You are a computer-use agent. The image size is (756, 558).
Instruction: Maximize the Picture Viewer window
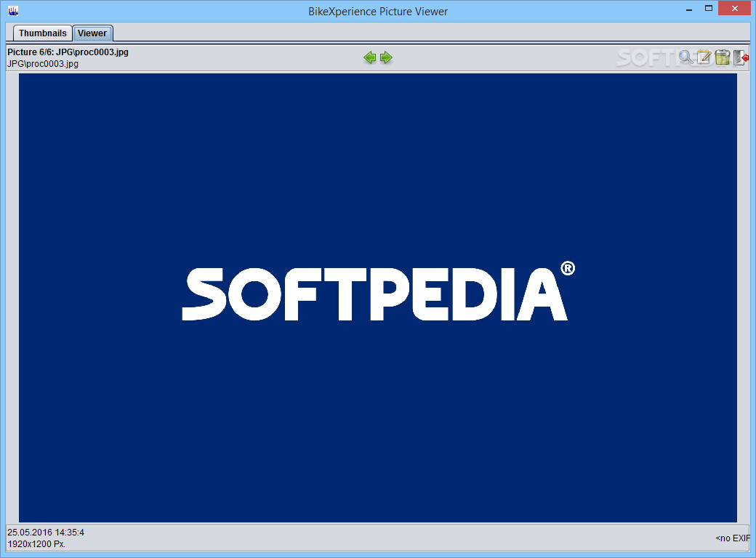click(708, 9)
